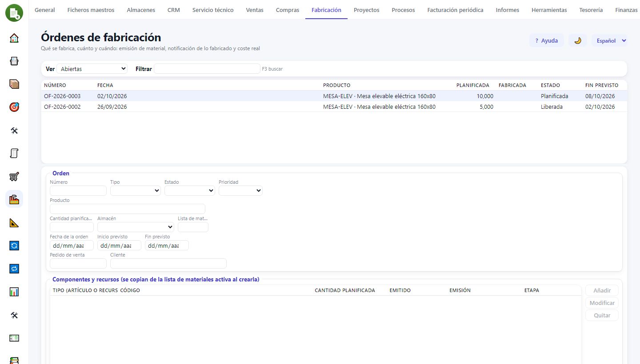640x364 pixels.
Task: Click the Fin previsto date field
Action: point(167,245)
